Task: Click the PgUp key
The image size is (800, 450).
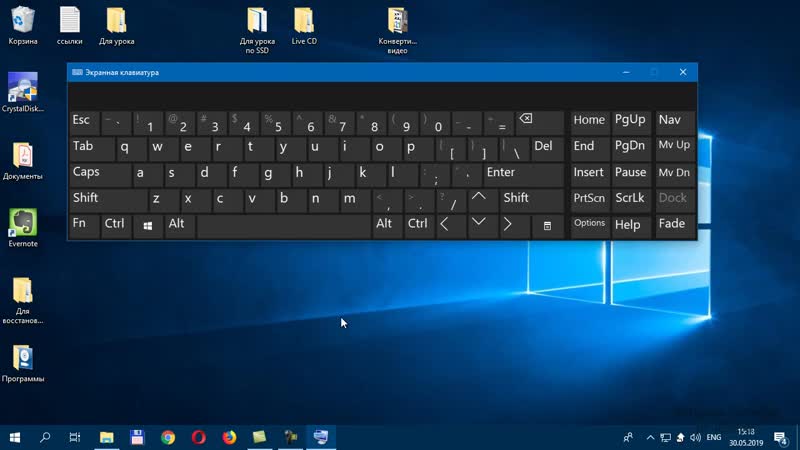Action: (632, 123)
